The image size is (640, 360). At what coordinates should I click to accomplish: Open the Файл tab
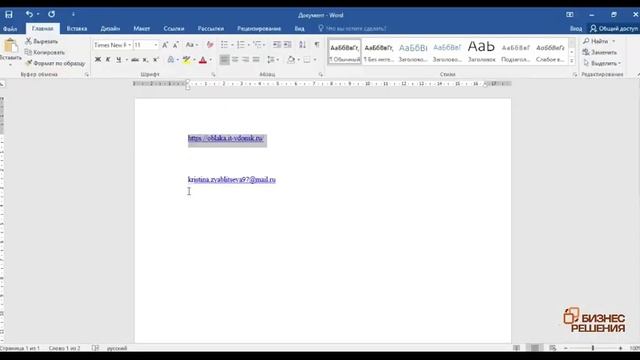pos(10,29)
